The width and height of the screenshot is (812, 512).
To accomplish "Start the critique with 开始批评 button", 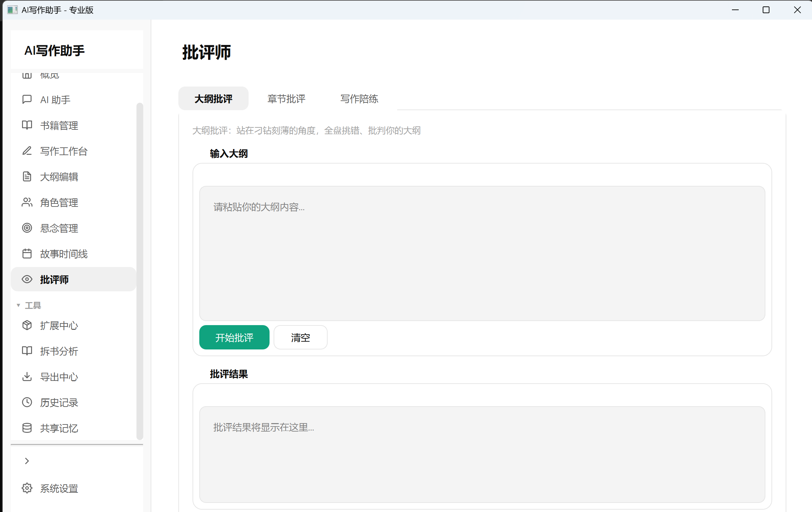I will pos(234,337).
